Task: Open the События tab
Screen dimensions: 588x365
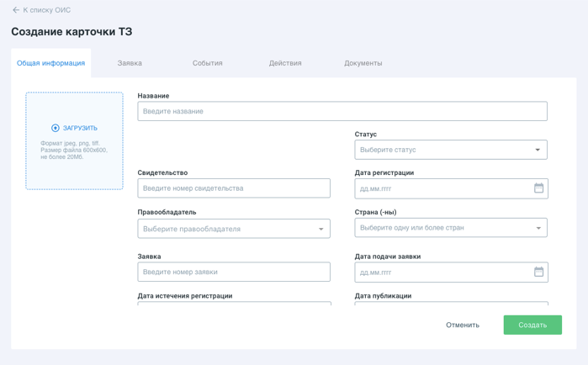Action: point(207,63)
